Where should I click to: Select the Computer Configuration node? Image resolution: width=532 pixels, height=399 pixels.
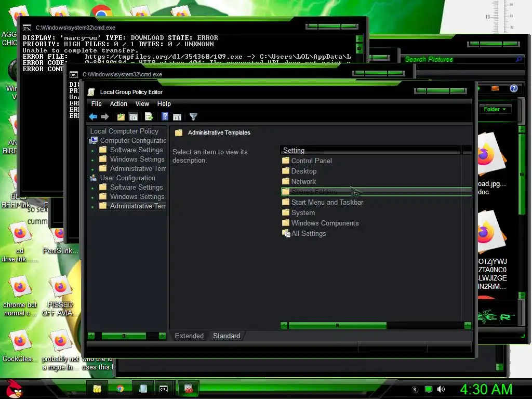tap(133, 140)
